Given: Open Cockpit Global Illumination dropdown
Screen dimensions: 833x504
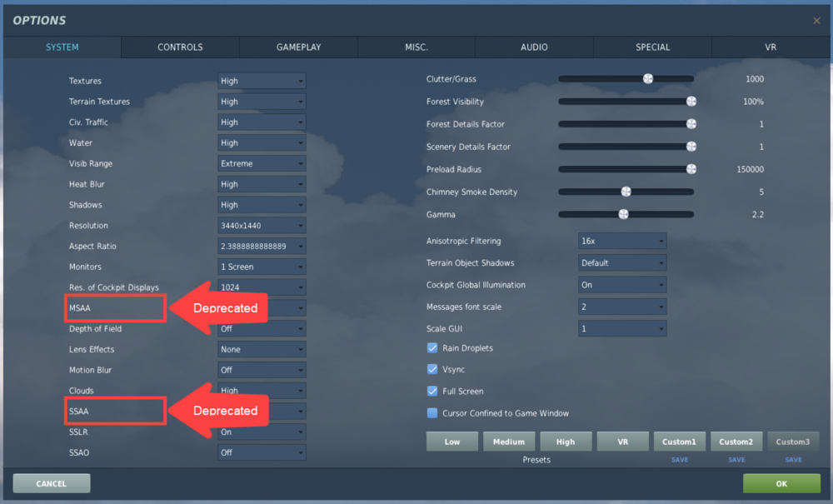Looking at the screenshot, I should click(x=622, y=285).
